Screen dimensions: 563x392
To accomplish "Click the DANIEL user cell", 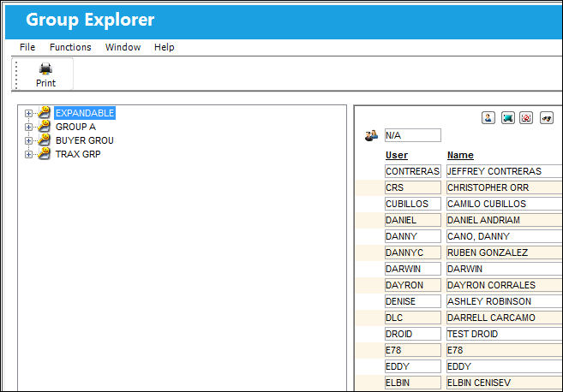I will 413,220.
